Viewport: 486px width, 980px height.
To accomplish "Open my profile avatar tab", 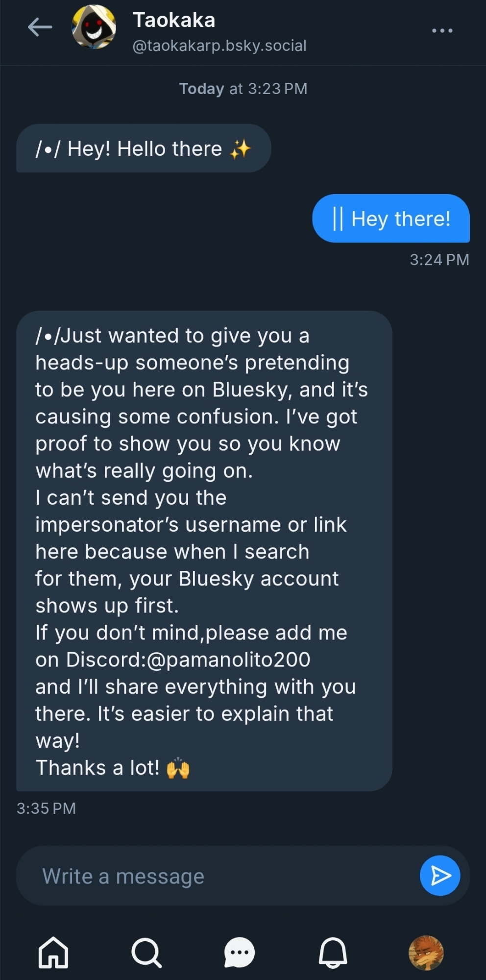I will [426, 953].
